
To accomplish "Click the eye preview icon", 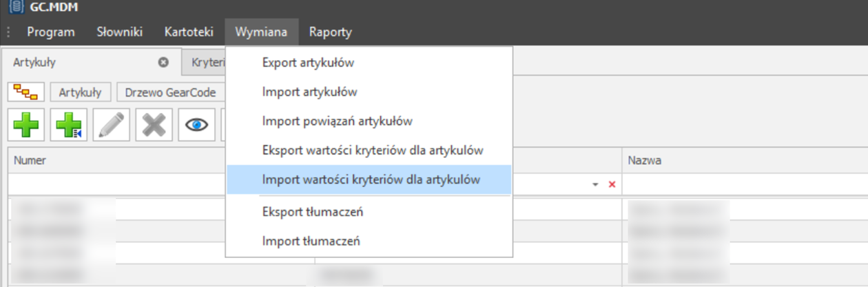I will pyautogui.click(x=196, y=126).
